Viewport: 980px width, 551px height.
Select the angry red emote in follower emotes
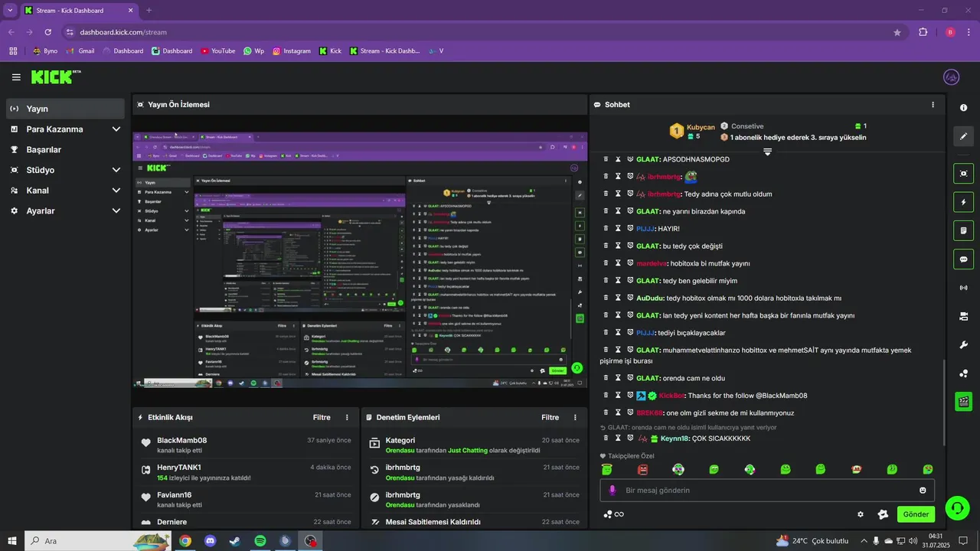pyautogui.click(x=642, y=469)
